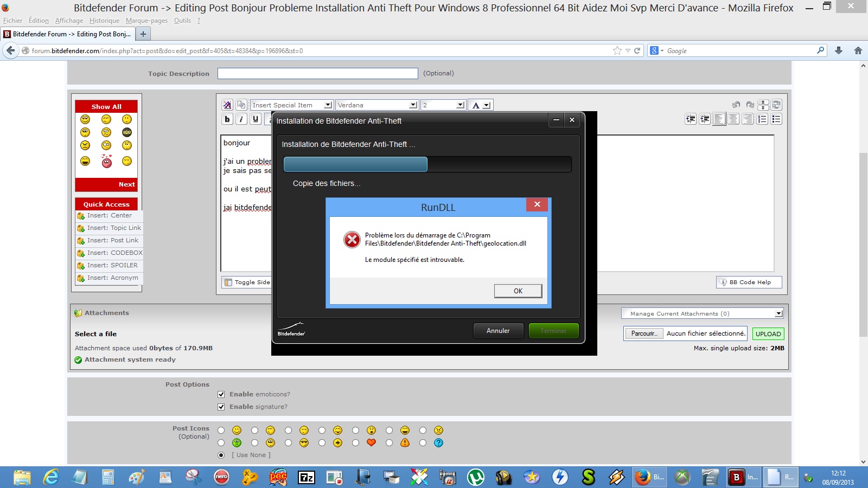The width and height of the screenshot is (868, 488).
Task: Select radio button for orange warning post icon
Action: point(389,442)
